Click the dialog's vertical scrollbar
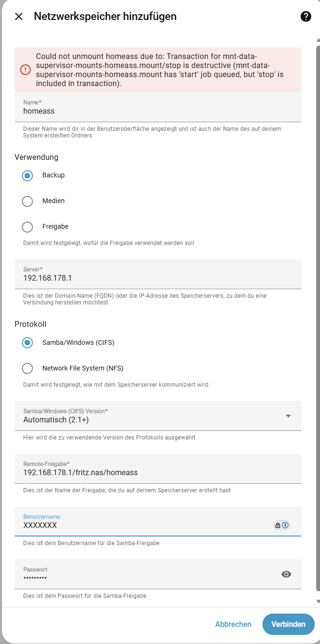 pyautogui.click(x=318, y=319)
